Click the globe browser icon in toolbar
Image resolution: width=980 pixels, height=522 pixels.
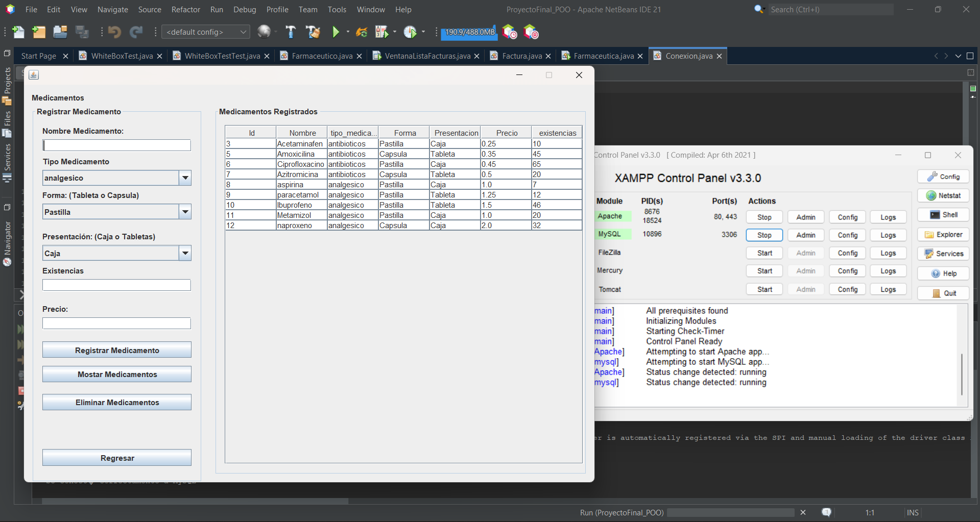pos(264,32)
